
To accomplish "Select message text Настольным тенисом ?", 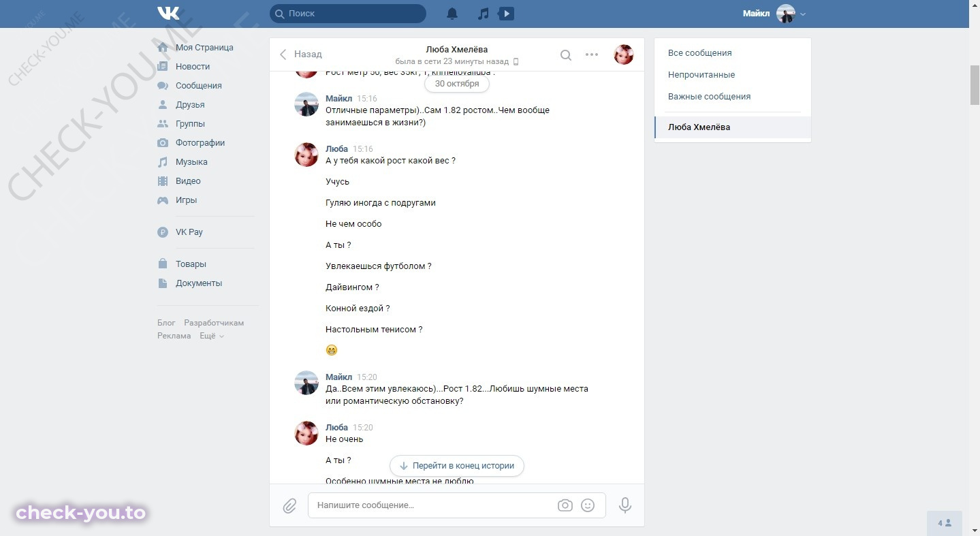I will pos(374,330).
